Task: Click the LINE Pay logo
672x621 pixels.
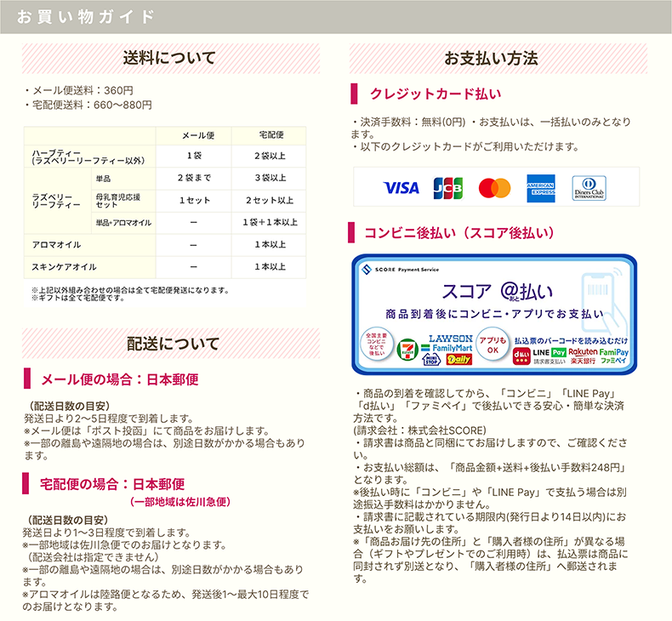Action: click(550, 352)
